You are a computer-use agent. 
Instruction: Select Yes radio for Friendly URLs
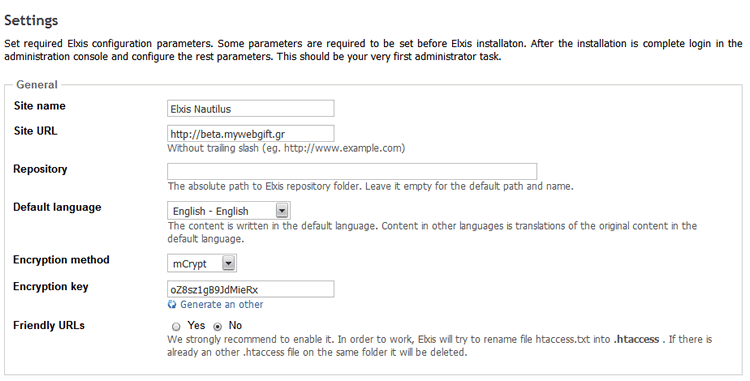pos(176,327)
